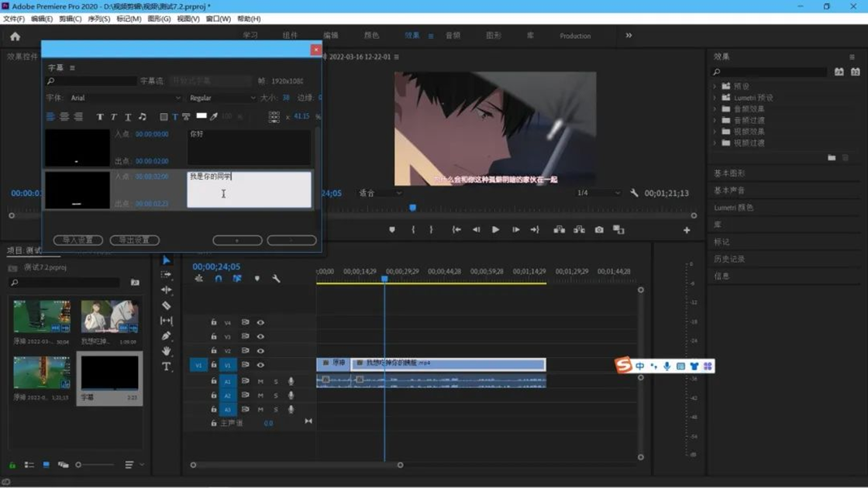The image size is (868, 488).
Task: Click the Home icon
Action: pyautogui.click(x=15, y=36)
